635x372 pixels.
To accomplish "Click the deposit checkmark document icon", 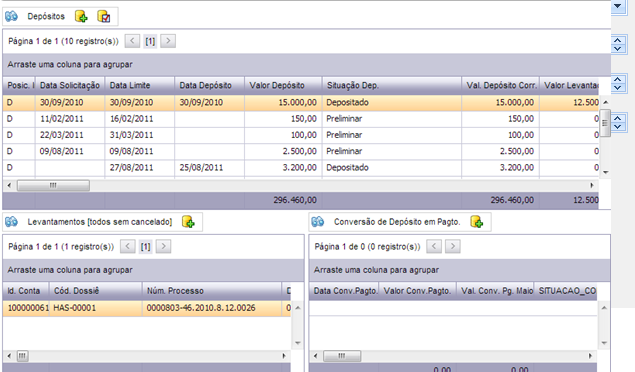I will pyautogui.click(x=104, y=16).
